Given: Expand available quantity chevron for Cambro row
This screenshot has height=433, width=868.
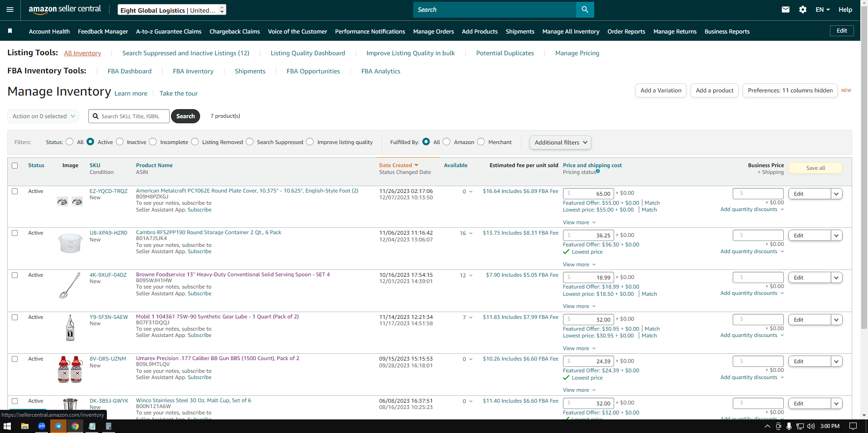Looking at the screenshot, I should pyautogui.click(x=471, y=233).
